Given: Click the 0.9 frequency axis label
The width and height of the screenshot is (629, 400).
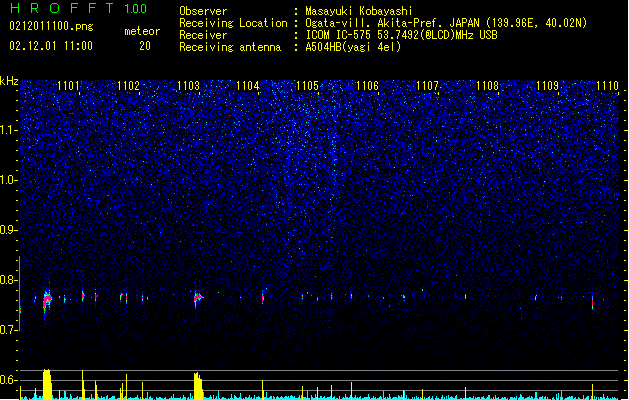Looking at the screenshot, I should coord(9,229).
